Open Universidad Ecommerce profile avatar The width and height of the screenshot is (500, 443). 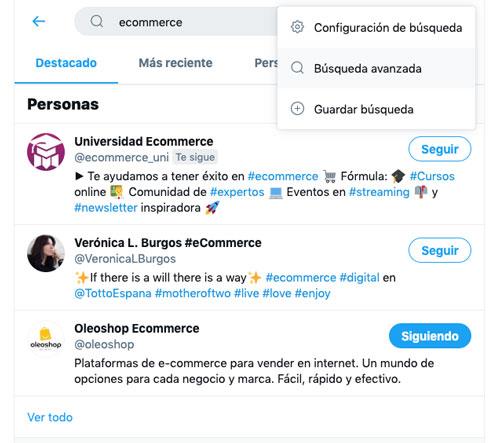click(46, 152)
